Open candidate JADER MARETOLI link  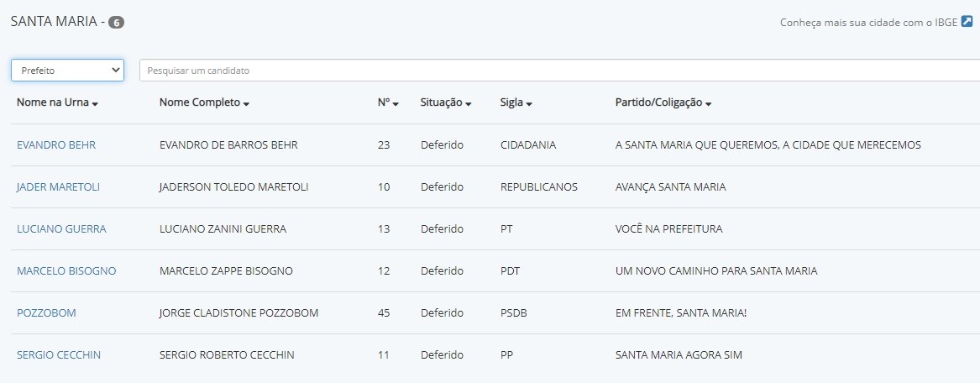coord(58,186)
